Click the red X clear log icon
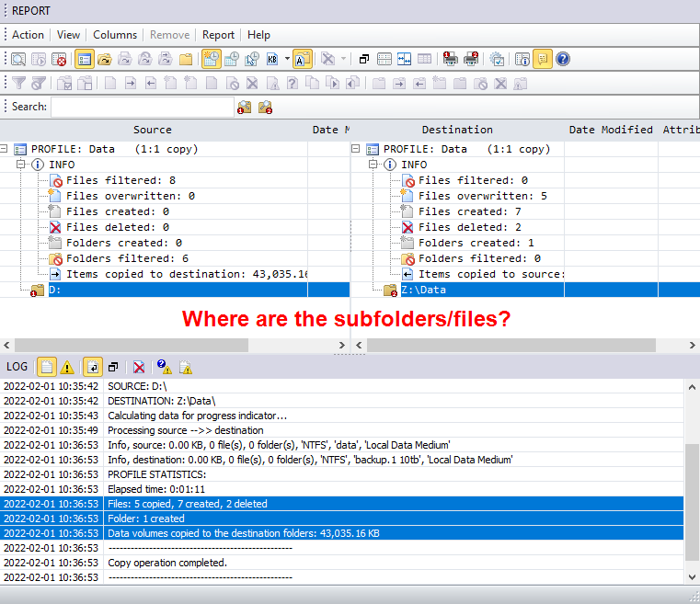This screenshot has width=700, height=604. coord(139,367)
